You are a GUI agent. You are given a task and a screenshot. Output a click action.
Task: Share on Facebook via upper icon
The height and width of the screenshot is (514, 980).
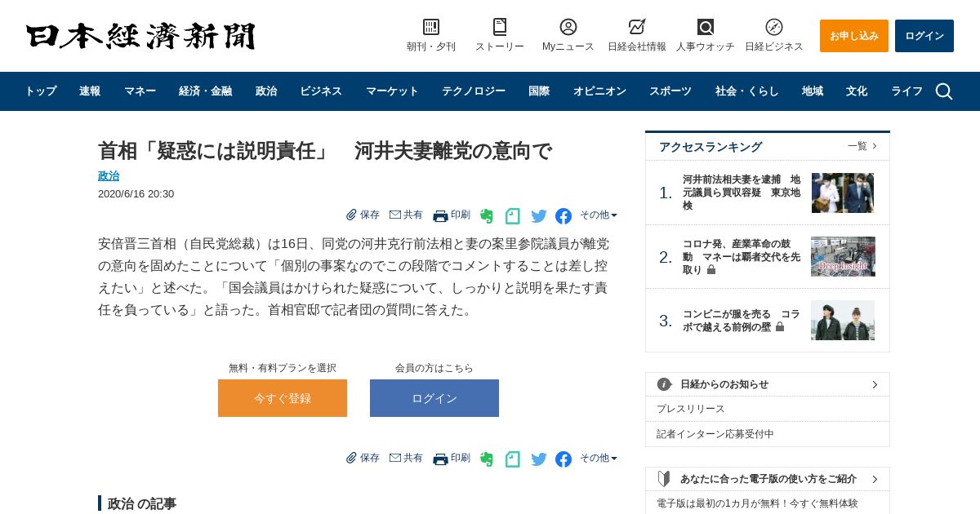click(x=563, y=216)
